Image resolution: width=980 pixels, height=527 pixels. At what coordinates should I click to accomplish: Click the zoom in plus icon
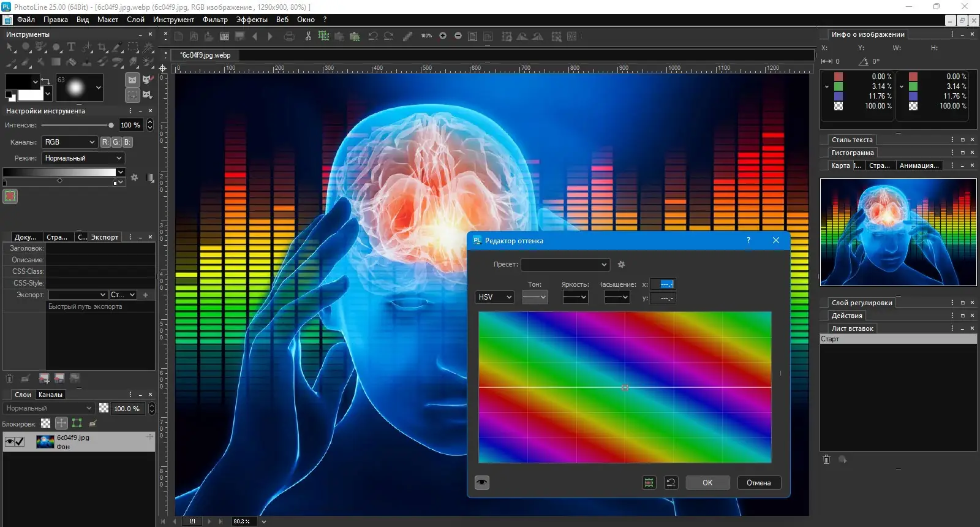pyautogui.click(x=443, y=36)
